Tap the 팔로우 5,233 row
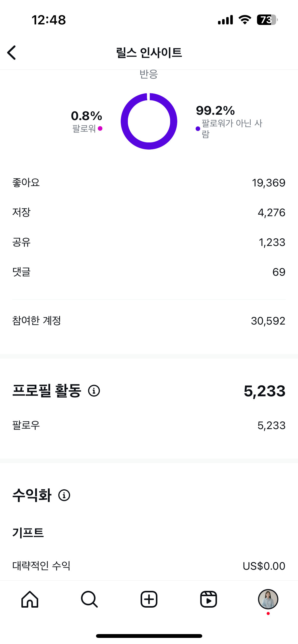 (149, 425)
